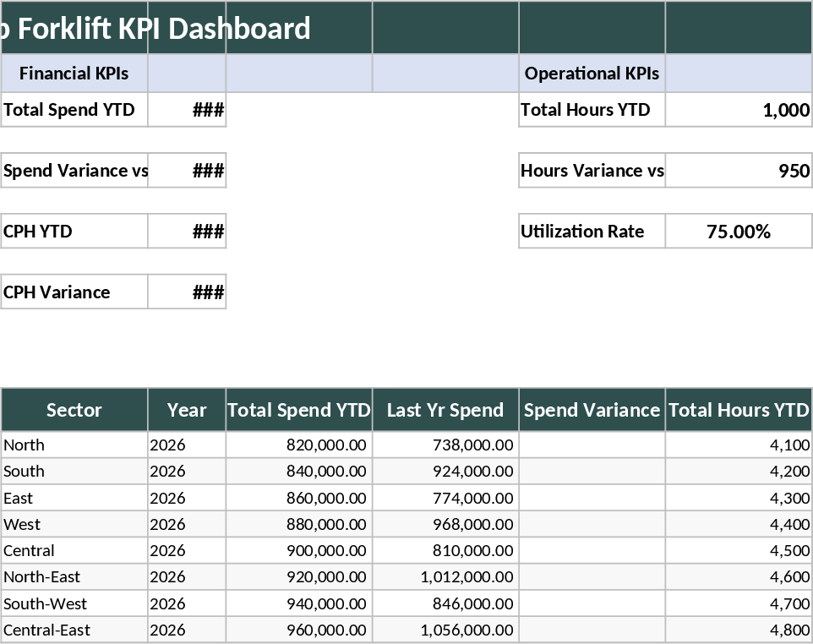Image resolution: width=813 pixels, height=644 pixels.
Task: Click Central's 900,000.00 spend value
Action: point(330,550)
